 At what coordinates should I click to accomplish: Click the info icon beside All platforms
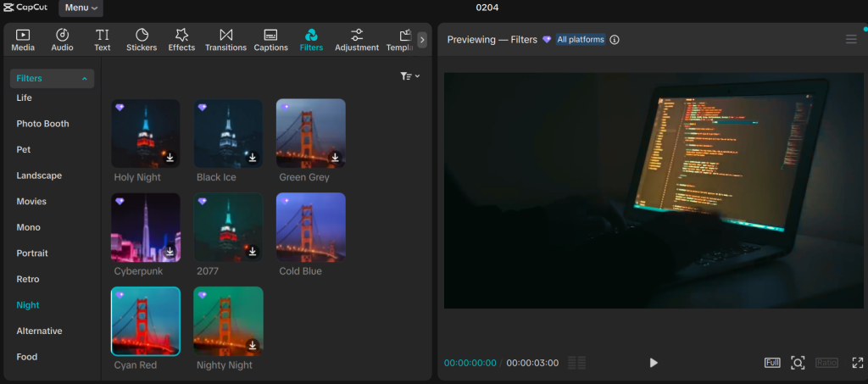615,40
